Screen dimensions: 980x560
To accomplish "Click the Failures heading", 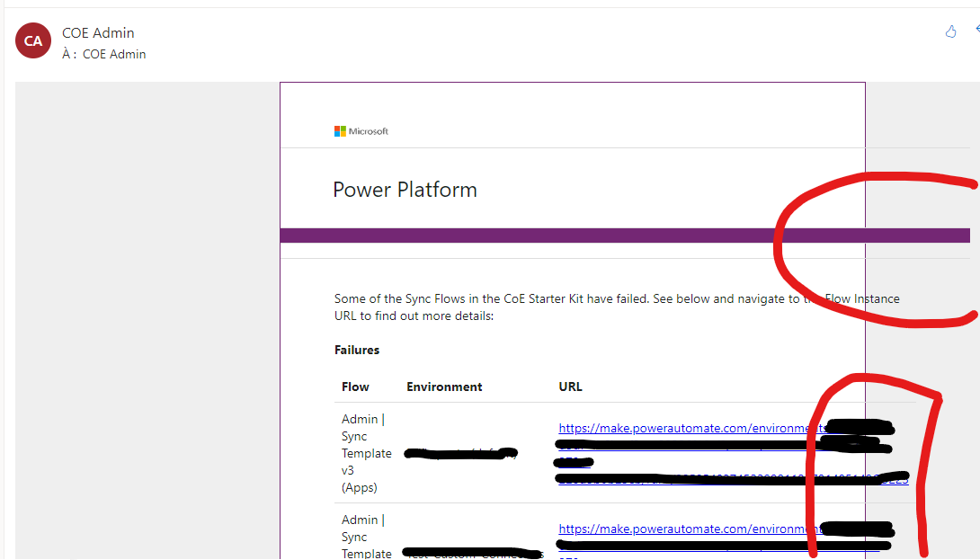I will [x=357, y=350].
